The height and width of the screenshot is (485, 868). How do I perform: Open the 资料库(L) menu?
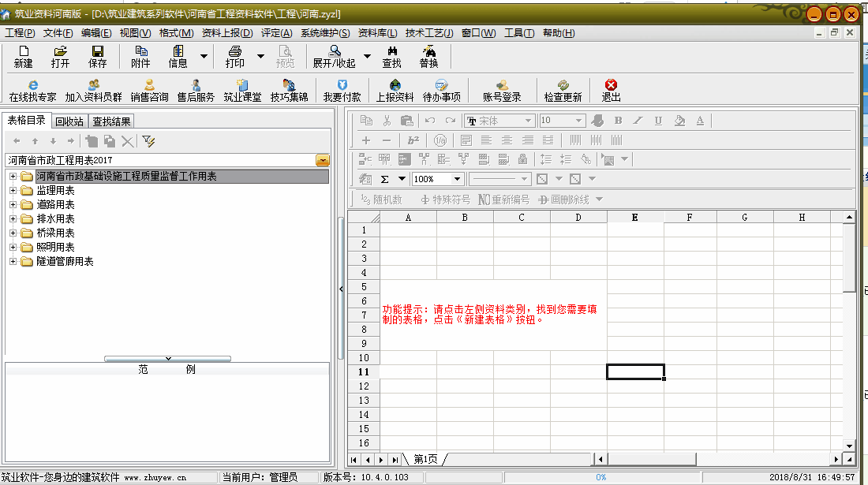[377, 33]
